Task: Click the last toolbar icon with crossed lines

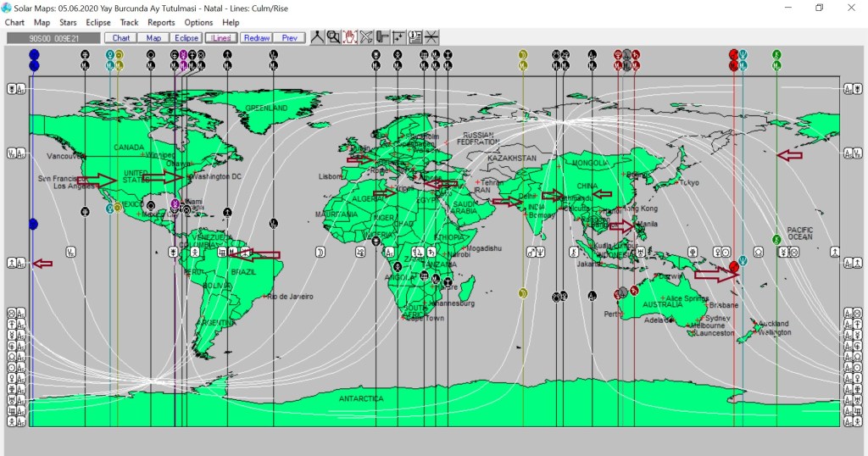Action: [431, 37]
